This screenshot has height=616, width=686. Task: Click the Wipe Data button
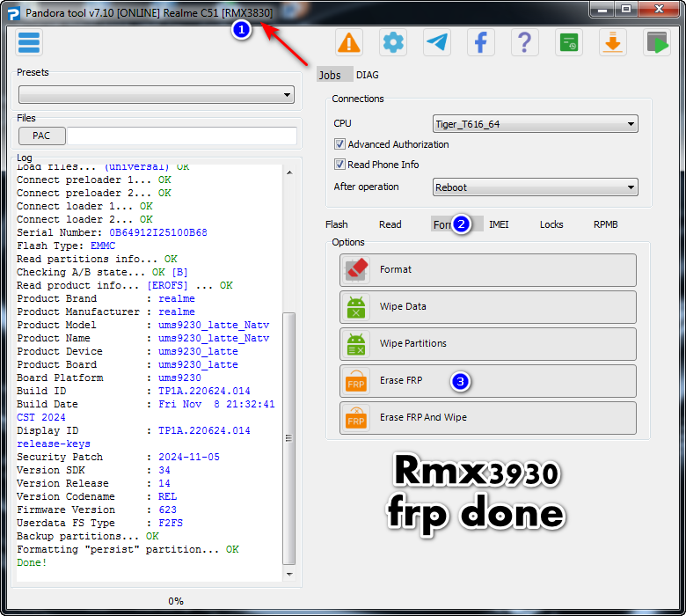click(488, 307)
